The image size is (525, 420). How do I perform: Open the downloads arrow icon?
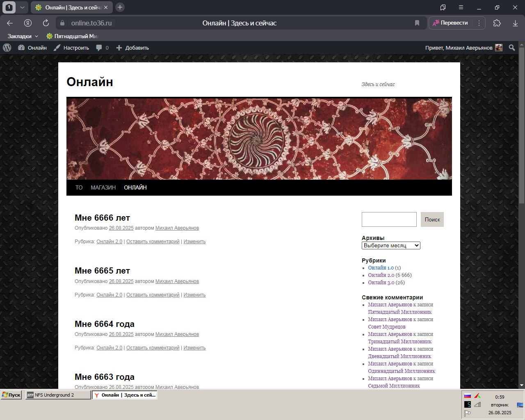pos(515,23)
